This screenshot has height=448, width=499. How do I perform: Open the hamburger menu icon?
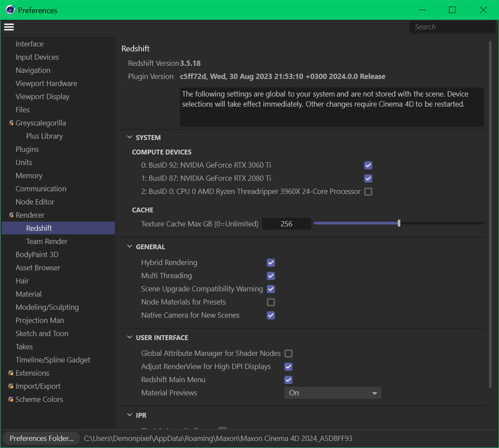coord(9,27)
